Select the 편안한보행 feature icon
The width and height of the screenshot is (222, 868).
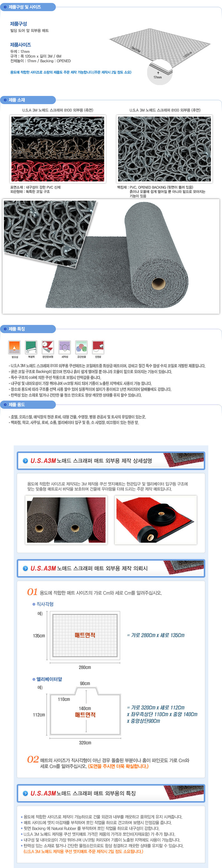click(48, 347)
